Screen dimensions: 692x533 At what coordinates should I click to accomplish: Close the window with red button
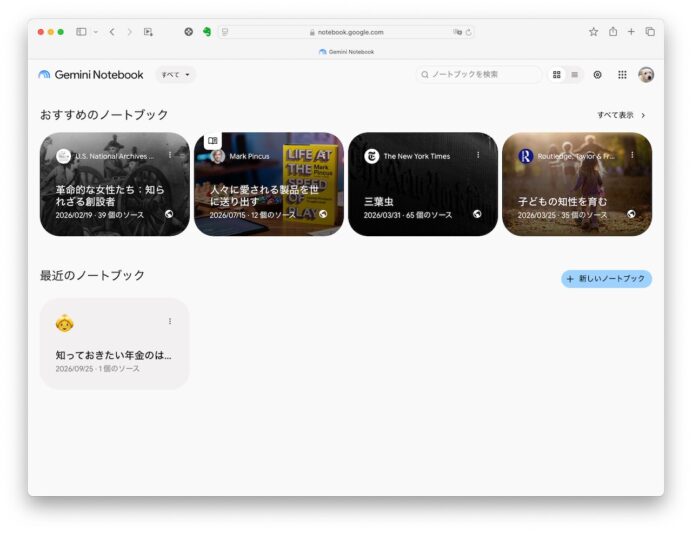[41, 32]
